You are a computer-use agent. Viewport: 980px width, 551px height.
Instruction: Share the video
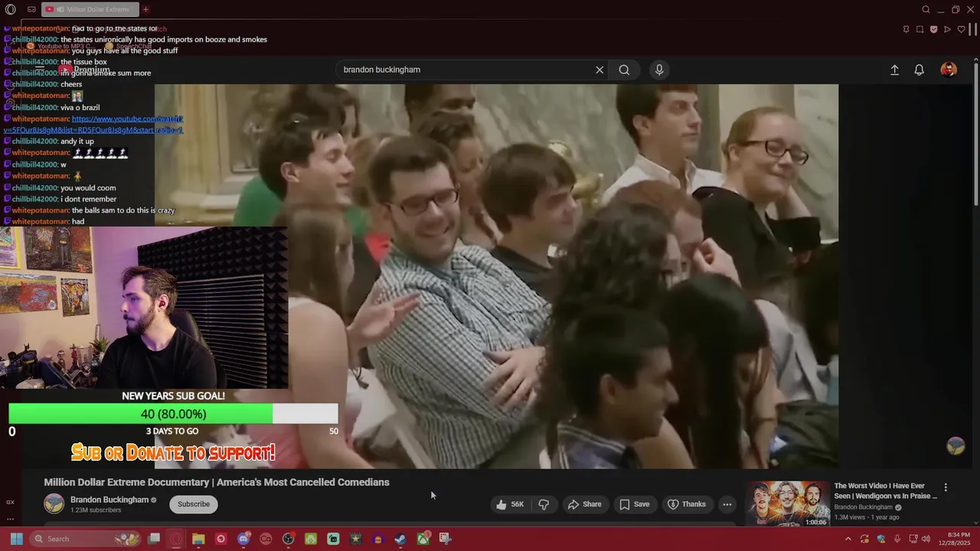tap(583, 504)
